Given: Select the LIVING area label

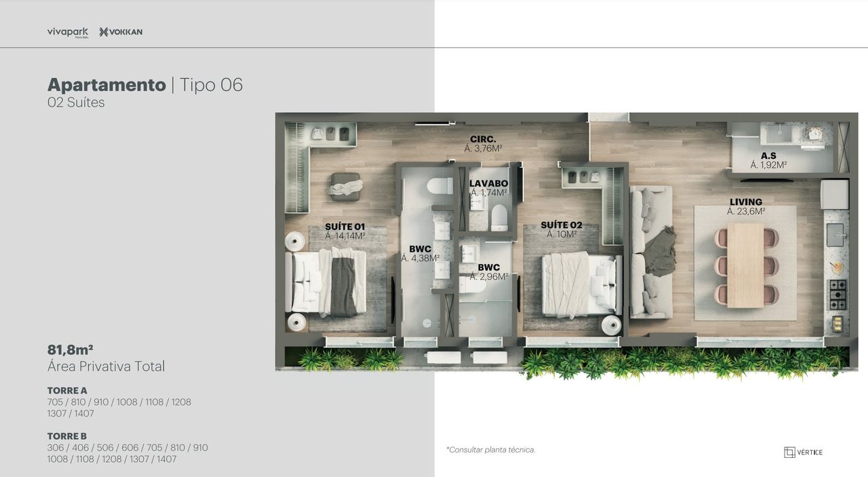Looking at the screenshot, I should coord(746,202).
